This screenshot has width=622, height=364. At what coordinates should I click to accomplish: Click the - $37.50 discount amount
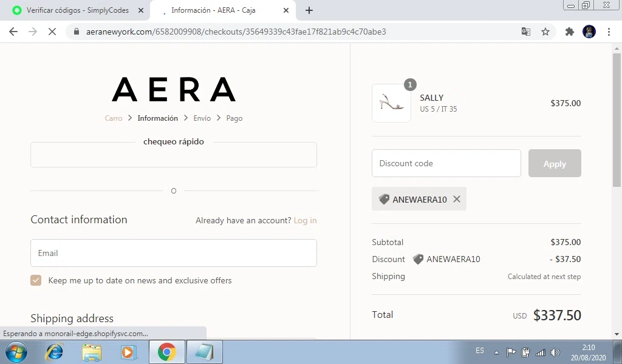click(x=566, y=259)
